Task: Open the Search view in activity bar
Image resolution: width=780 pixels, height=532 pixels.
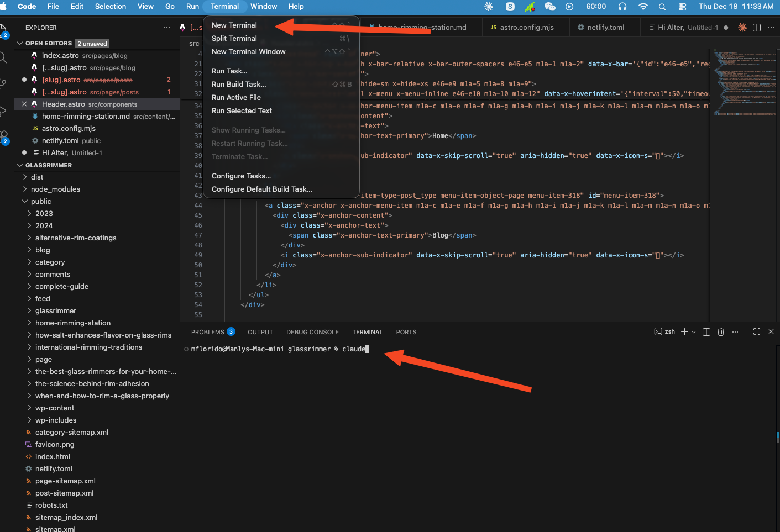Action: point(3,57)
